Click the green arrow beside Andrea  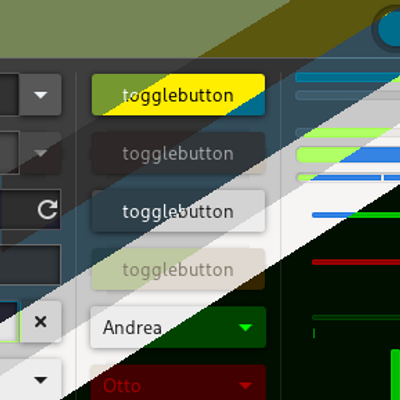point(246,328)
